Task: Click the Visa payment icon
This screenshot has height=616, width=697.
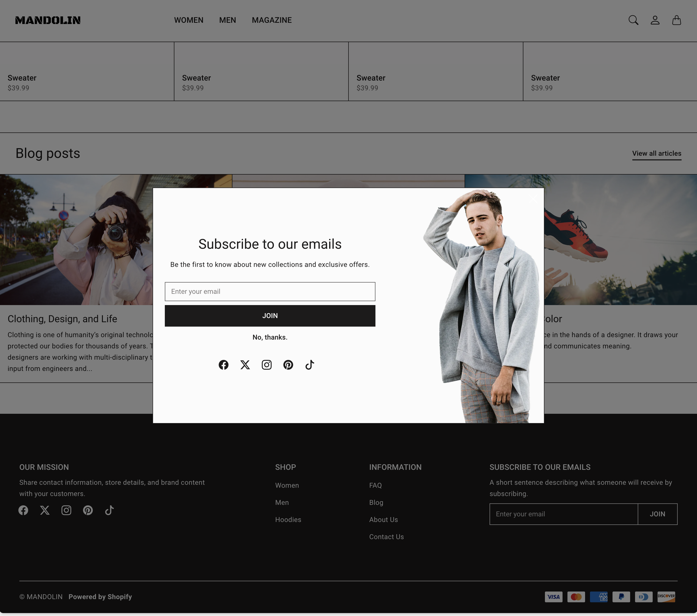Action: click(x=553, y=597)
